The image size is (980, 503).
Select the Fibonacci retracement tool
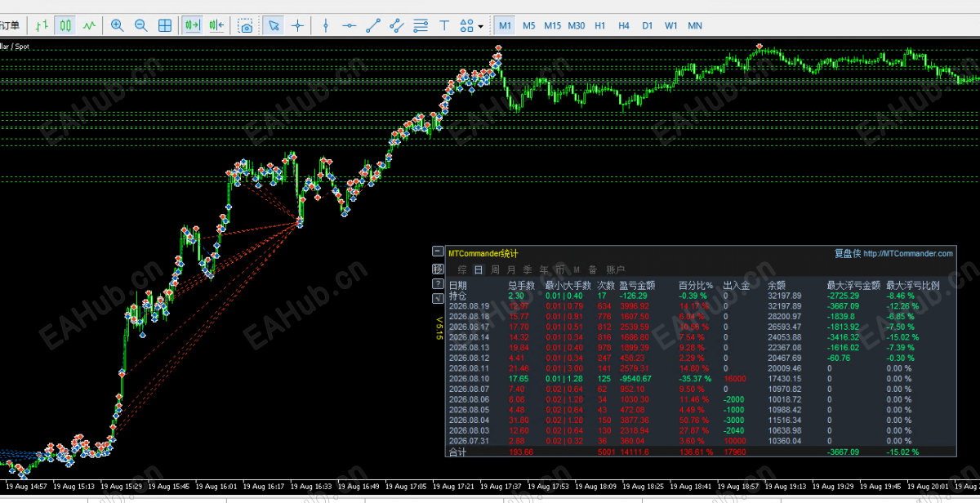pos(421,25)
